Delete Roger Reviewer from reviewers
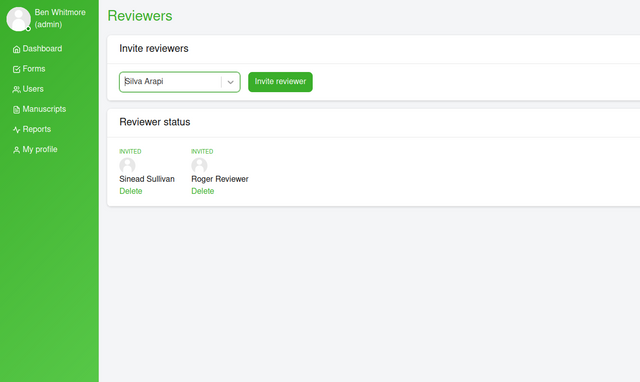The image size is (640, 382). [x=202, y=191]
